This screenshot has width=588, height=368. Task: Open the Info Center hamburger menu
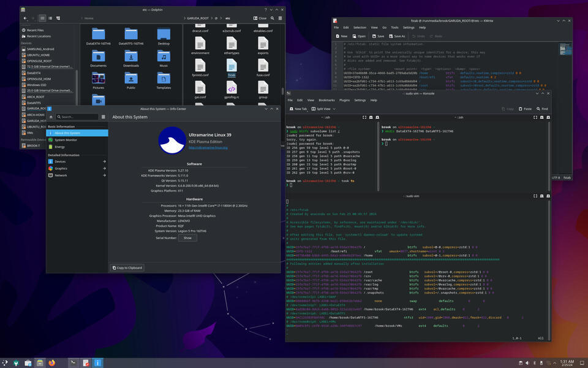click(104, 117)
